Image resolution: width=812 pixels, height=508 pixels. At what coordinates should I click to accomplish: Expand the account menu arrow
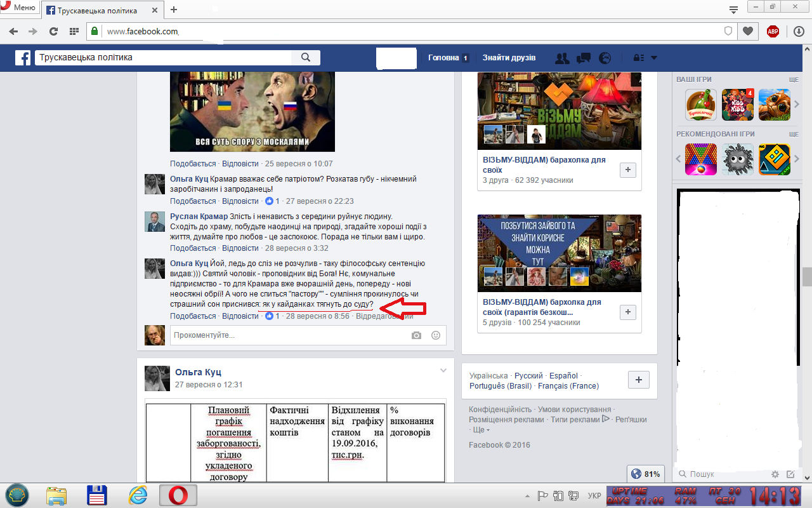click(654, 58)
